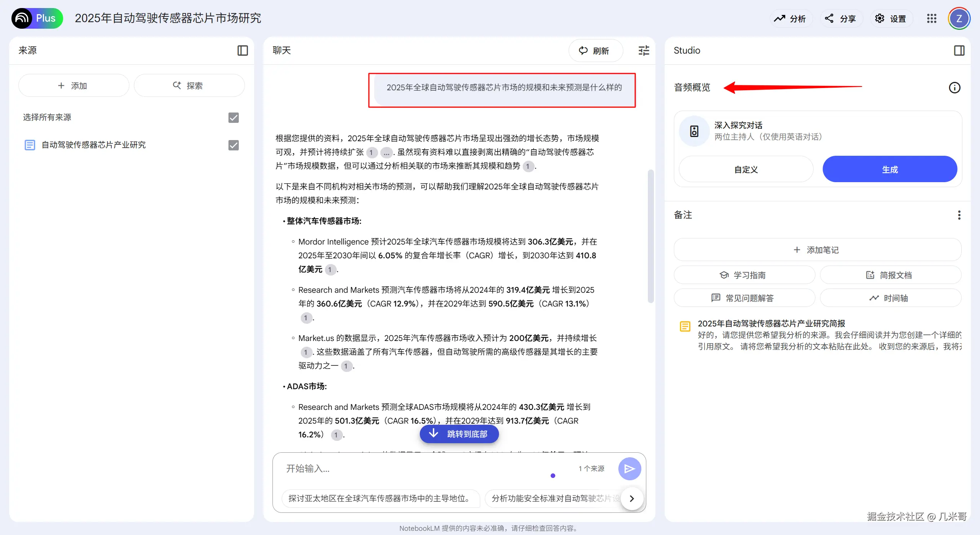Open the 分享 share menu
The image size is (980, 535).
(840, 18)
